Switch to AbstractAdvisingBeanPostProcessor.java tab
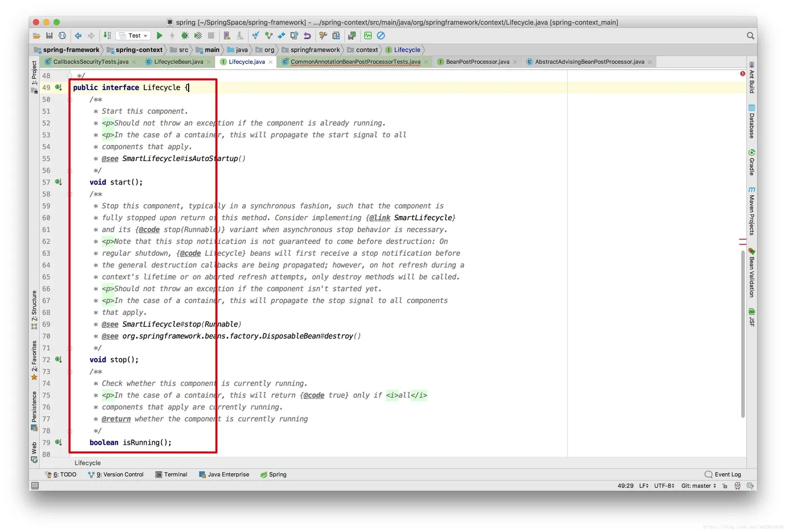The width and height of the screenshot is (786, 532). tap(589, 62)
